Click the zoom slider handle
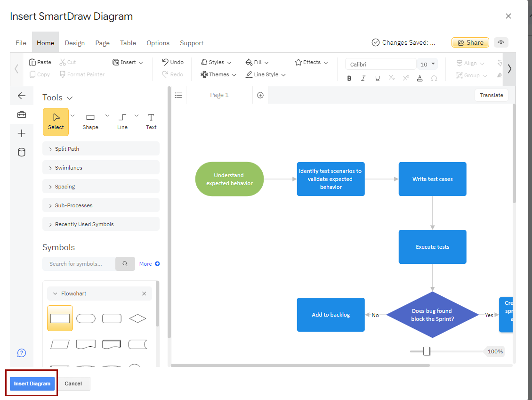Screen dimensions: 532x400 point(427,351)
